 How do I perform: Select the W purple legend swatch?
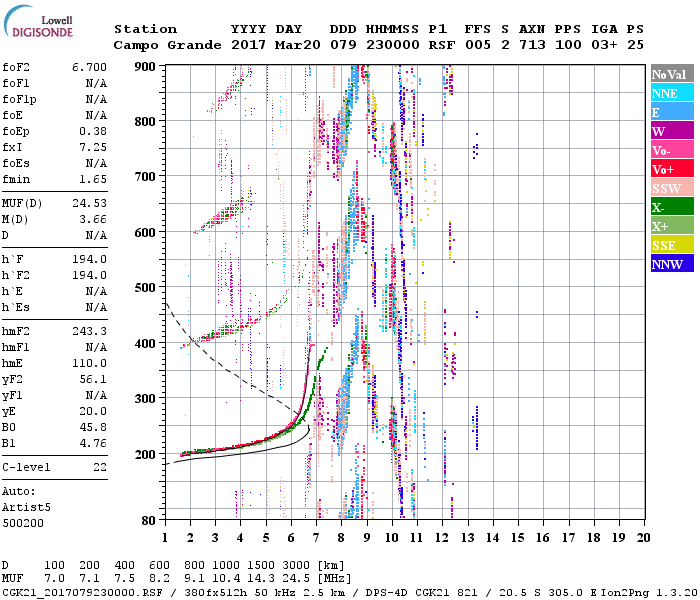coord(672,131)
